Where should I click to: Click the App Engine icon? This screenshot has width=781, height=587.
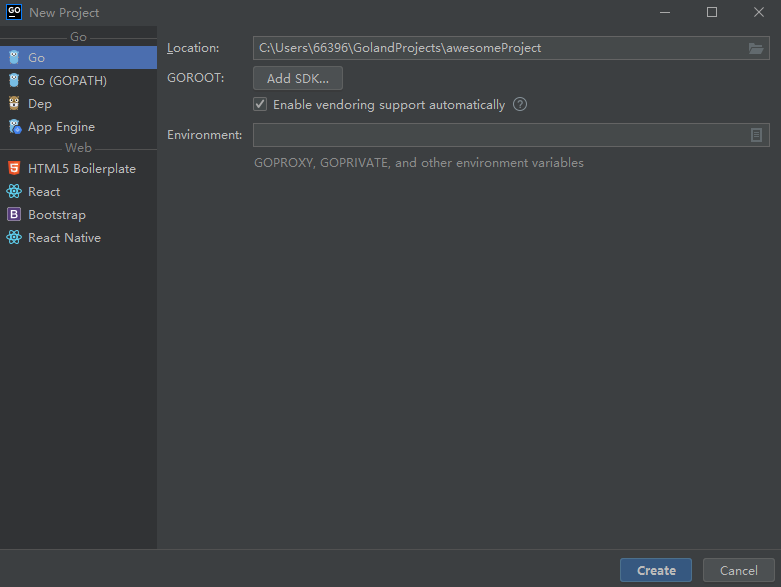point(14,127)
